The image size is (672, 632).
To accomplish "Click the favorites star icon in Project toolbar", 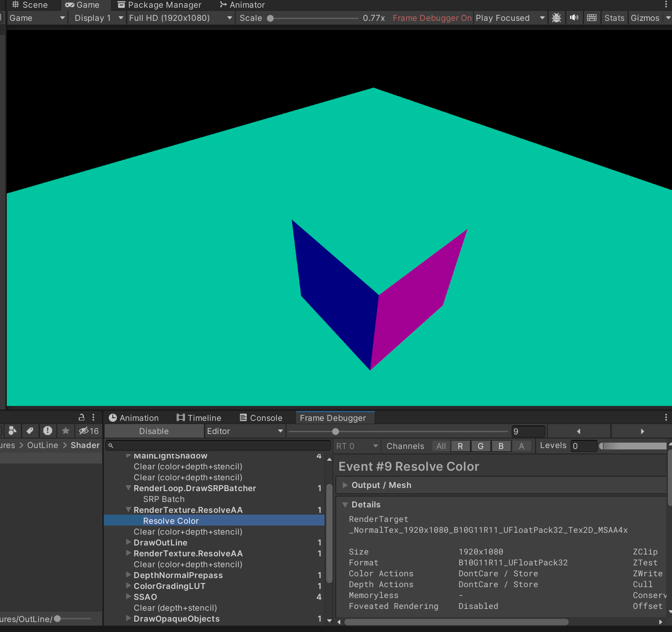I will [65, 431].
